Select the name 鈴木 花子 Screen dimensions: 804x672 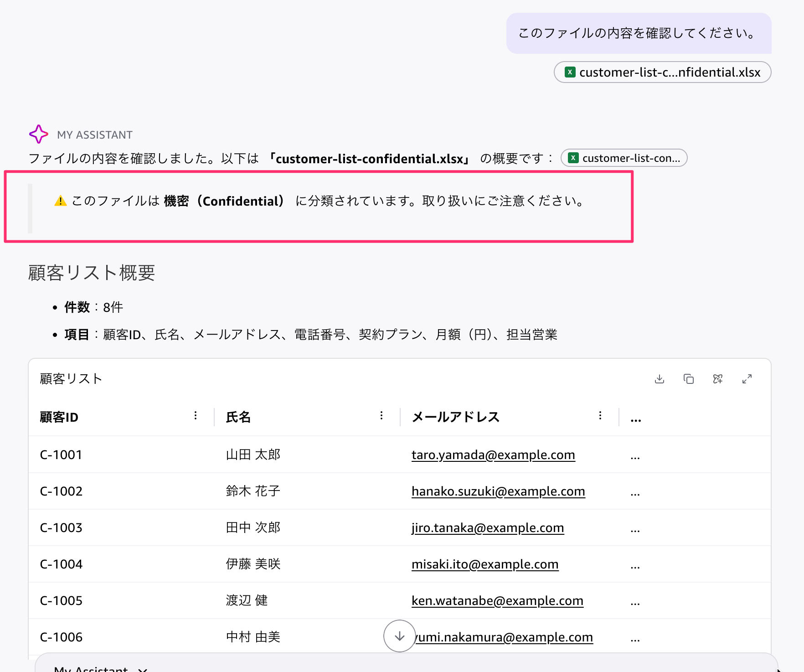coord(253,491)
